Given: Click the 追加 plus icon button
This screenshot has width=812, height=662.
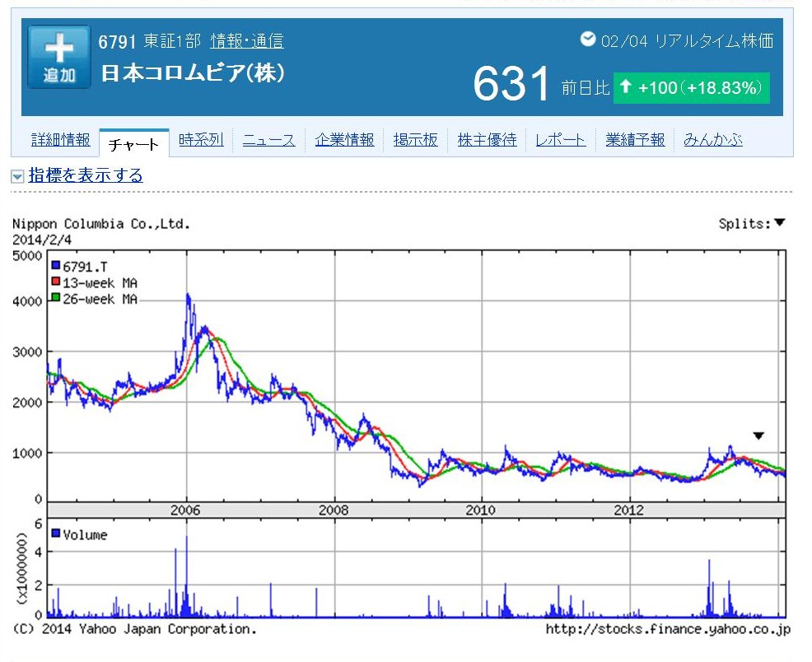Looking at the screenshot, I should pos(59,58).
